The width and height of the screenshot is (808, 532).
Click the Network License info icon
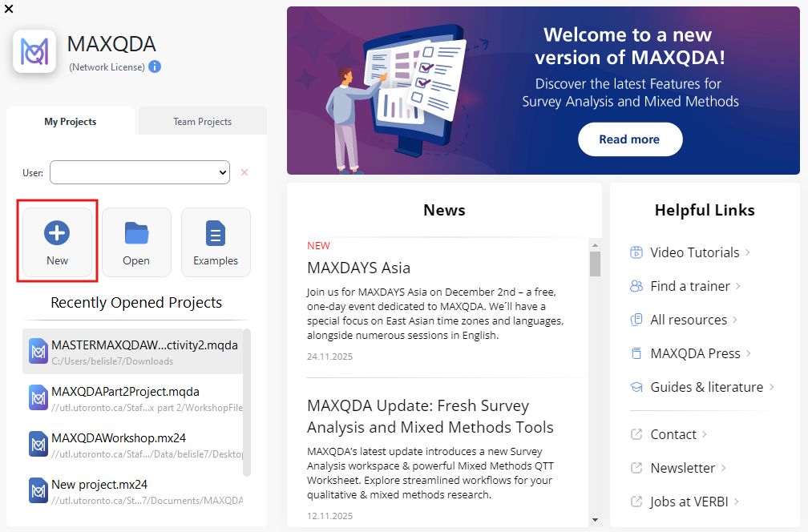click(x=155, y=67)
